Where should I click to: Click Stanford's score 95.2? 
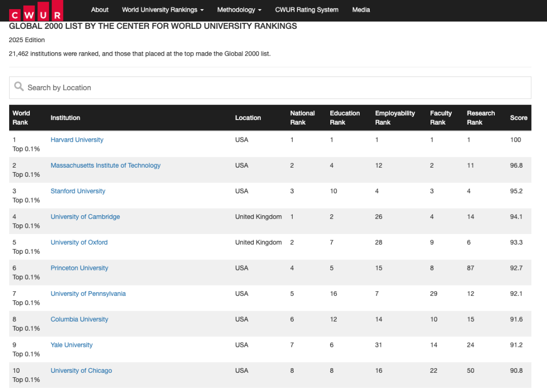point(516,191)
